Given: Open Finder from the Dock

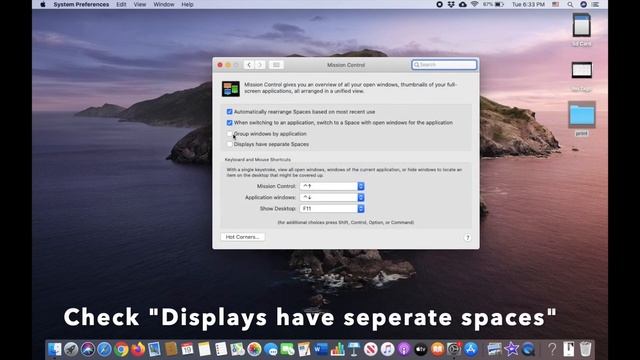Looking at the screenshot, I should [55, 349].
